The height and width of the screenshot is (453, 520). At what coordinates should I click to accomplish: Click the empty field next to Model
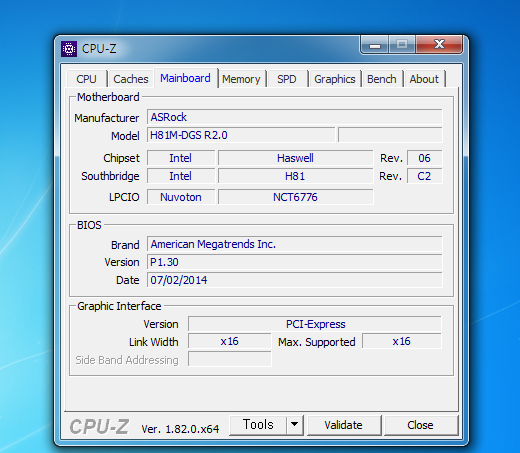390,135
